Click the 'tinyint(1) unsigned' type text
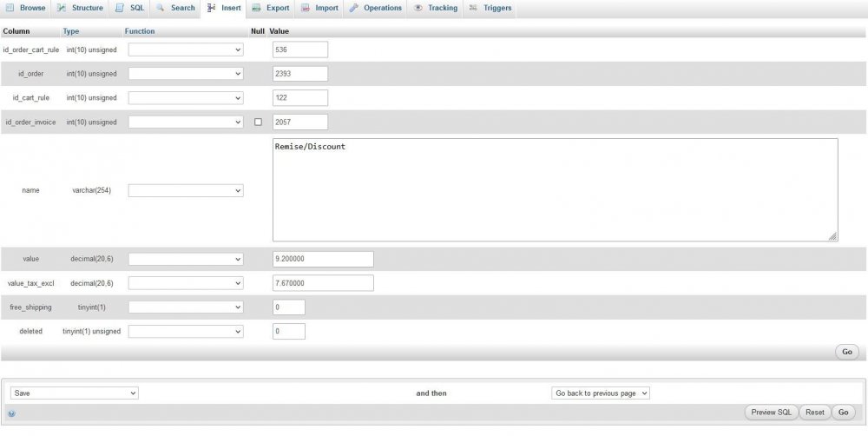Screen dimensions: 868x436 91,331
